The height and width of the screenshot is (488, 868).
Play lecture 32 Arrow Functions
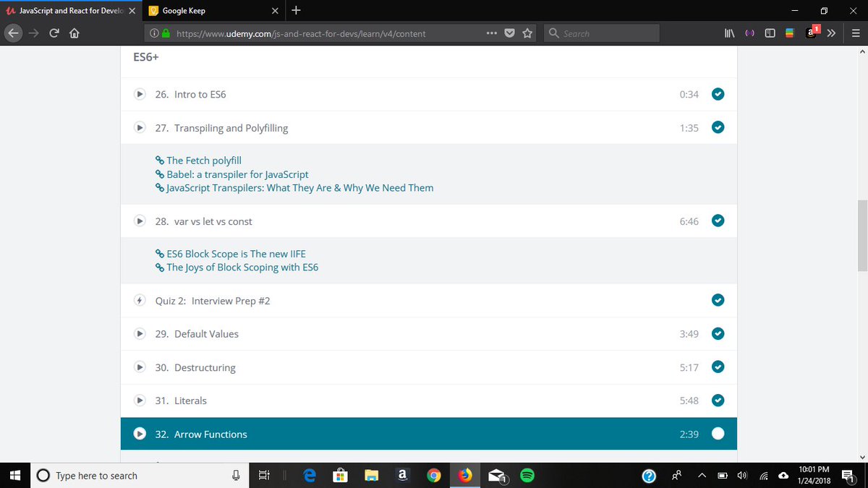(139, 434)
